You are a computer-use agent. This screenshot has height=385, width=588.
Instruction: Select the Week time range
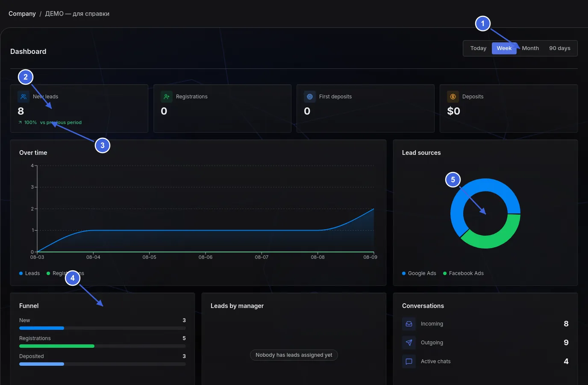click(x=504, y=48)
